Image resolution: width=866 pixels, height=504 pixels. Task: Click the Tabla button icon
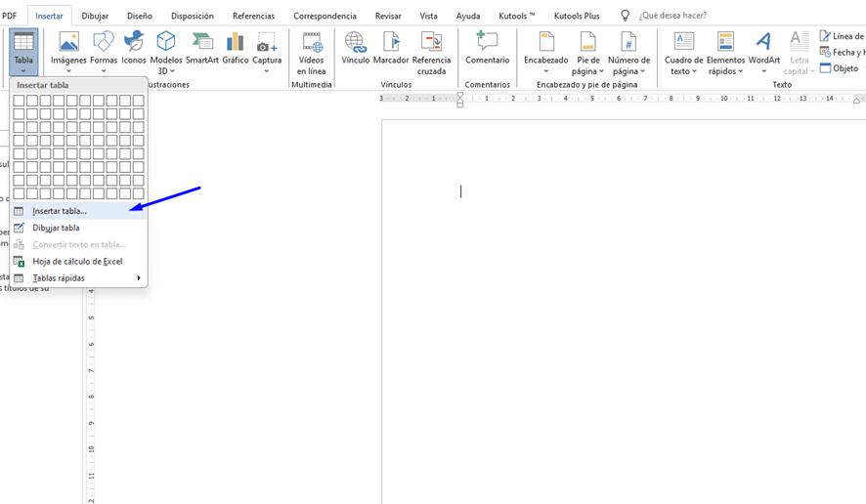[x=23, y=41]
